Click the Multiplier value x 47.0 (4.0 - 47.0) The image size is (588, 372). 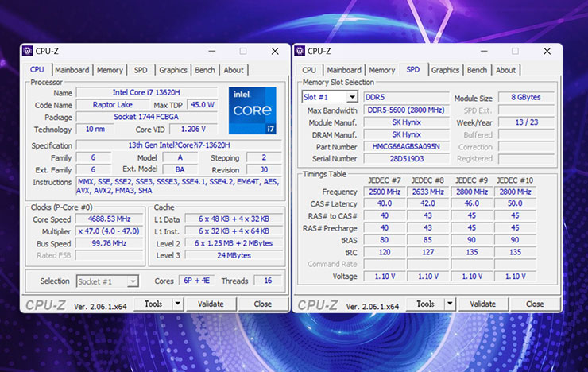[x=109, y=231]
